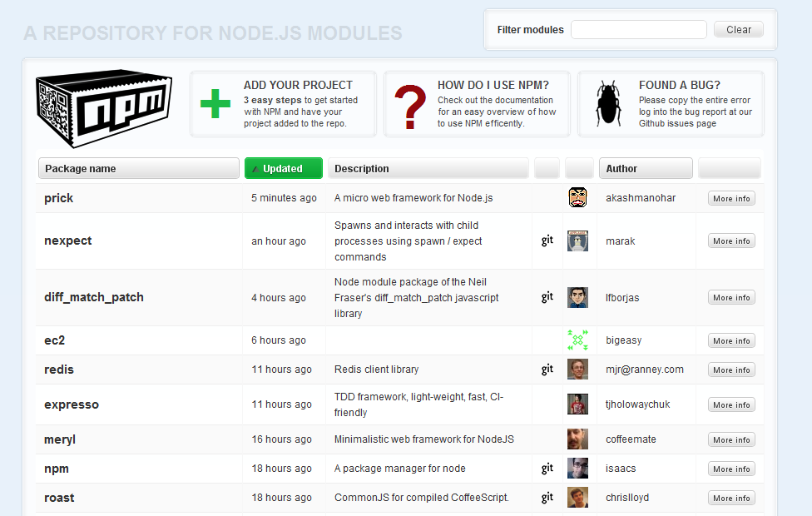The height and width of the screenshot is (516, 812).
Task: Click author name coffeemate
Action: coord(631,439)
